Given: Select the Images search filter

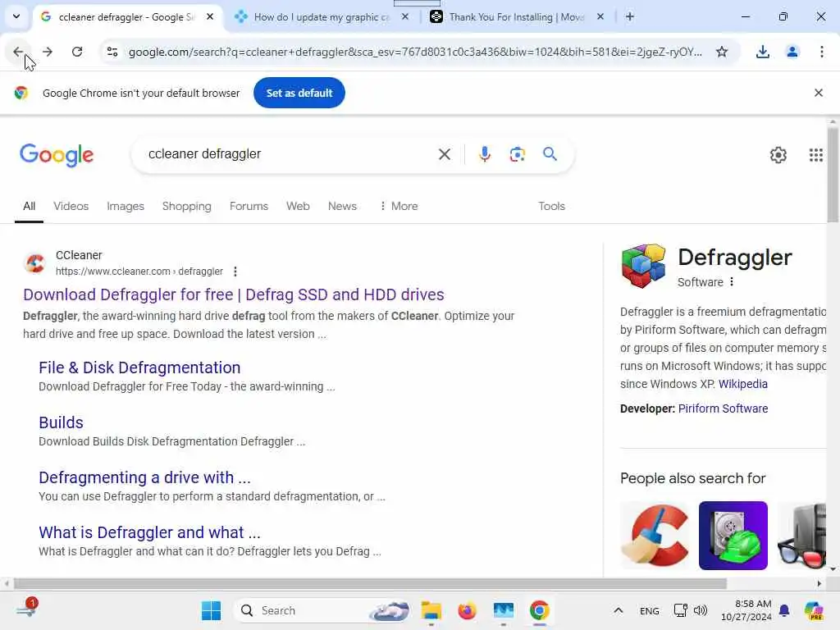Looking at the screenshot, I should point(126,206).
